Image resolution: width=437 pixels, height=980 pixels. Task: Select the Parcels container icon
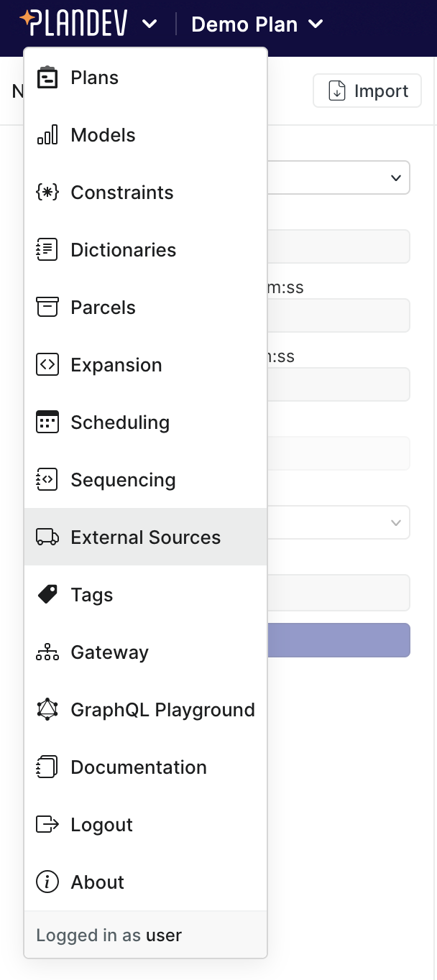[47, 307]
